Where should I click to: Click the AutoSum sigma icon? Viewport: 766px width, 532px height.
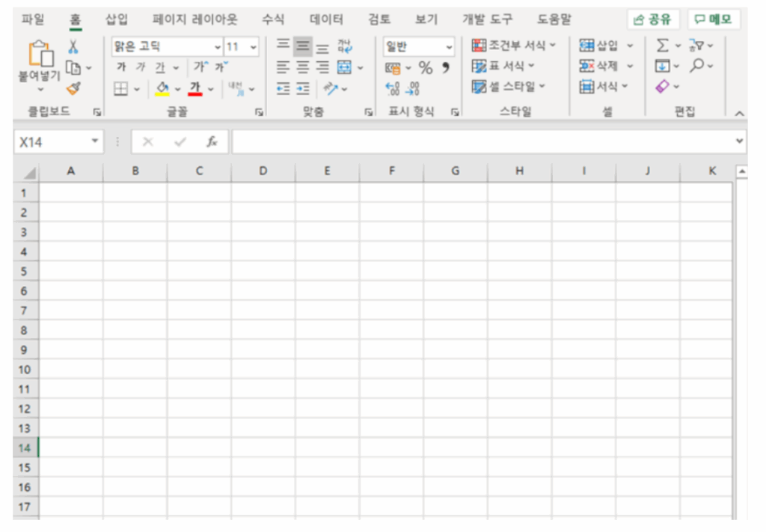(662, 46)
